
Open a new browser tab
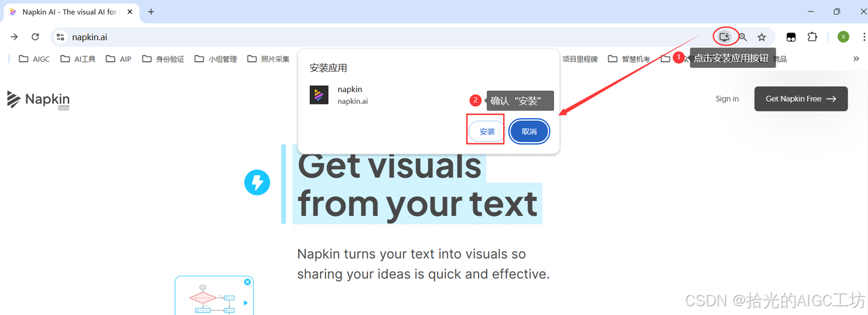point(151,12)
